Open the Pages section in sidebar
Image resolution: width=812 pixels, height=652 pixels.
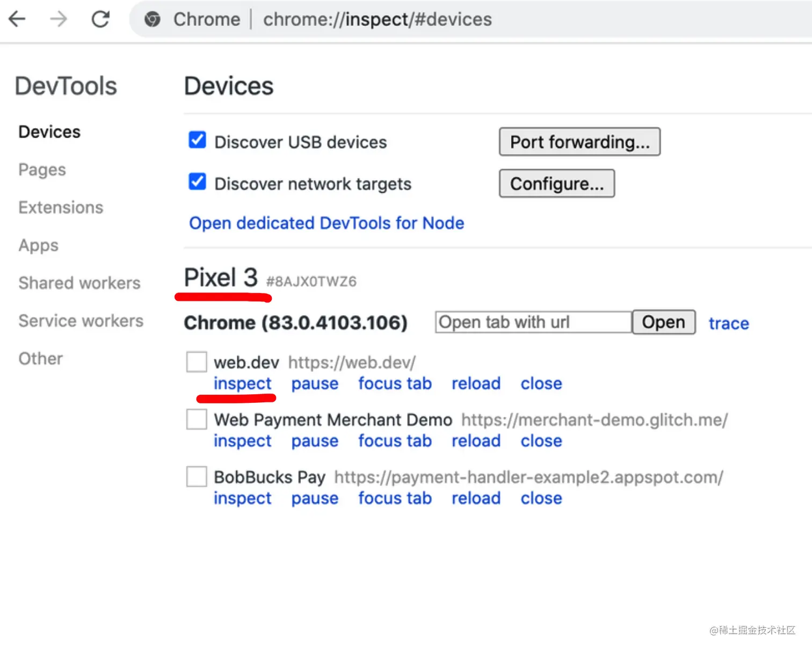point(42,170)
